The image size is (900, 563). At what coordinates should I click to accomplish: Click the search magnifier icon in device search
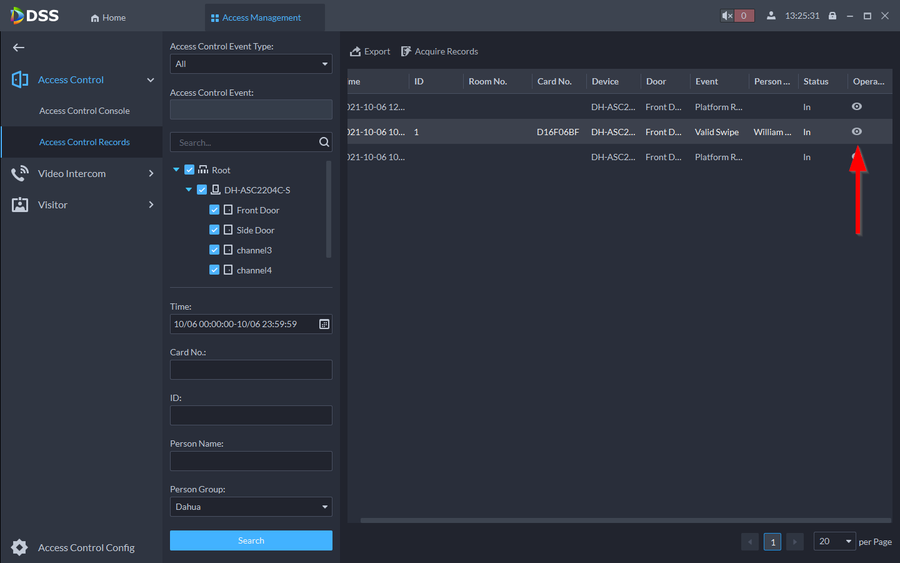(323, 142)
